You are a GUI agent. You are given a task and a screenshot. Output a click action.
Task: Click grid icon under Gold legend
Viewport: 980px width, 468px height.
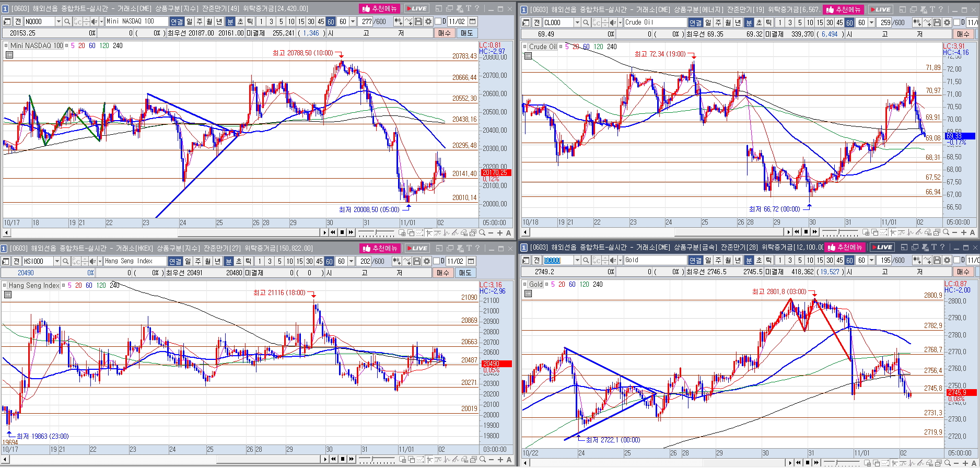click(528, 294)
